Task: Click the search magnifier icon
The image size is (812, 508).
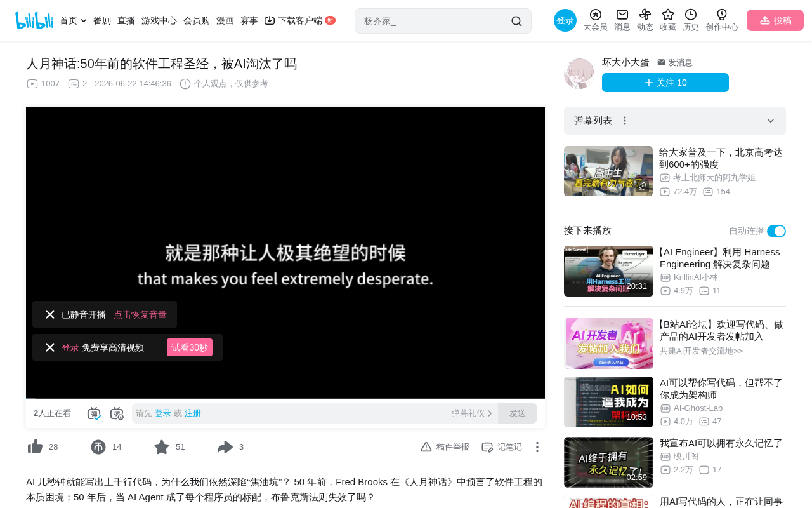Action: (x=516, y=21)
